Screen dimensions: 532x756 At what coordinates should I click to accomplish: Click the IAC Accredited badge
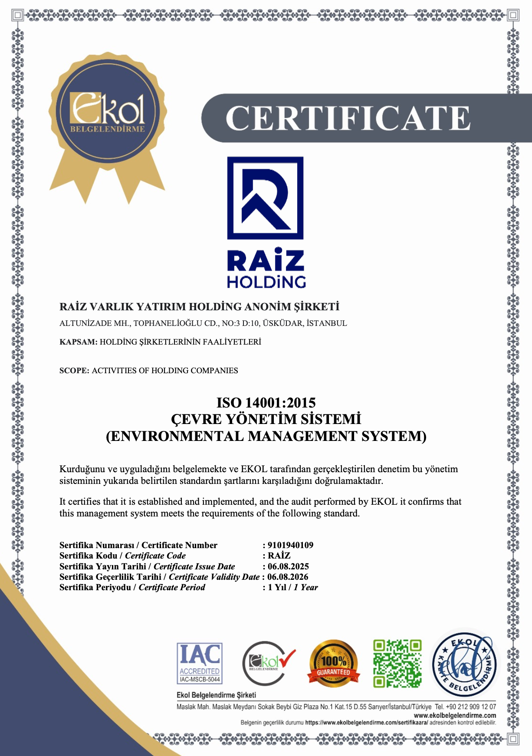pyautogui.click(x=200, y=663)
